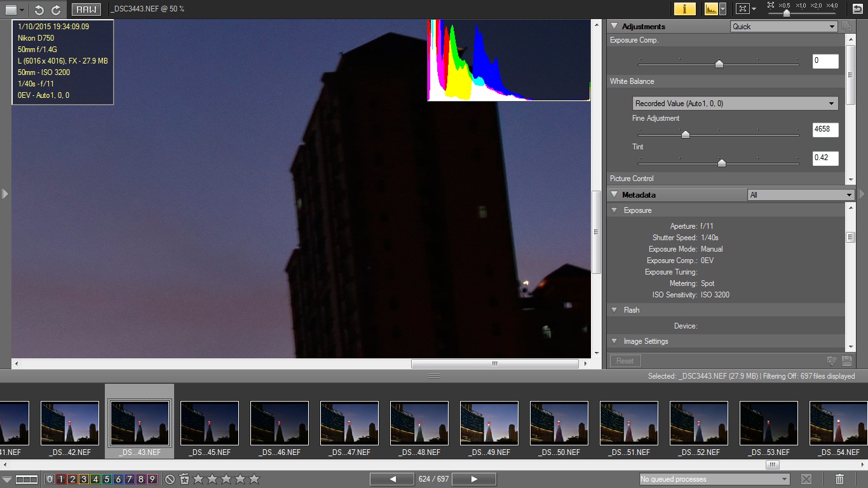Viewport: 868px width, 488px height.
Task: Click the Exposure Comp. slider handle
Action: click(x=719, y=64)
